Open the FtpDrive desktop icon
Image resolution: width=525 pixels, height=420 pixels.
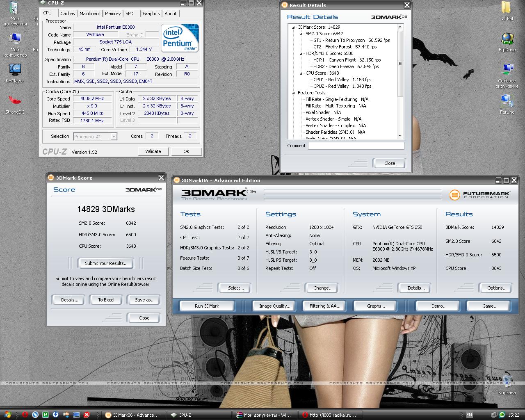click(x=507, y=42)
